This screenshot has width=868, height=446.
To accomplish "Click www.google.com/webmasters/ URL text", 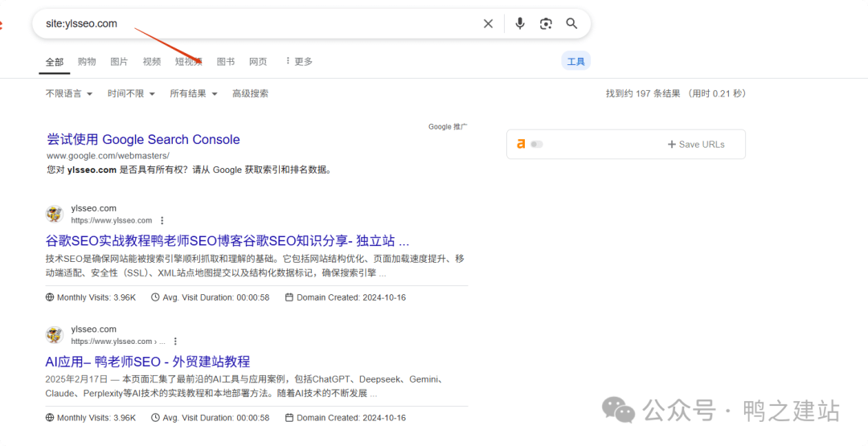I will (x=108, y=155).
